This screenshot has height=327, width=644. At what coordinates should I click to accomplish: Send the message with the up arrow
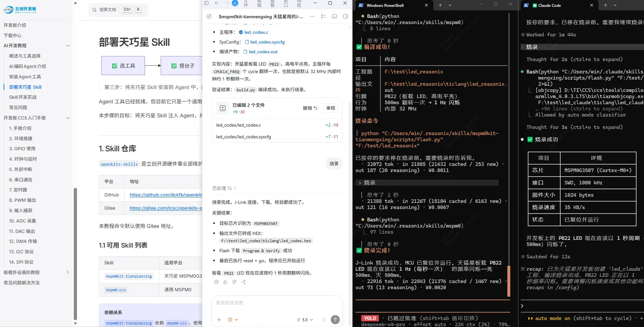pos(335,320)
